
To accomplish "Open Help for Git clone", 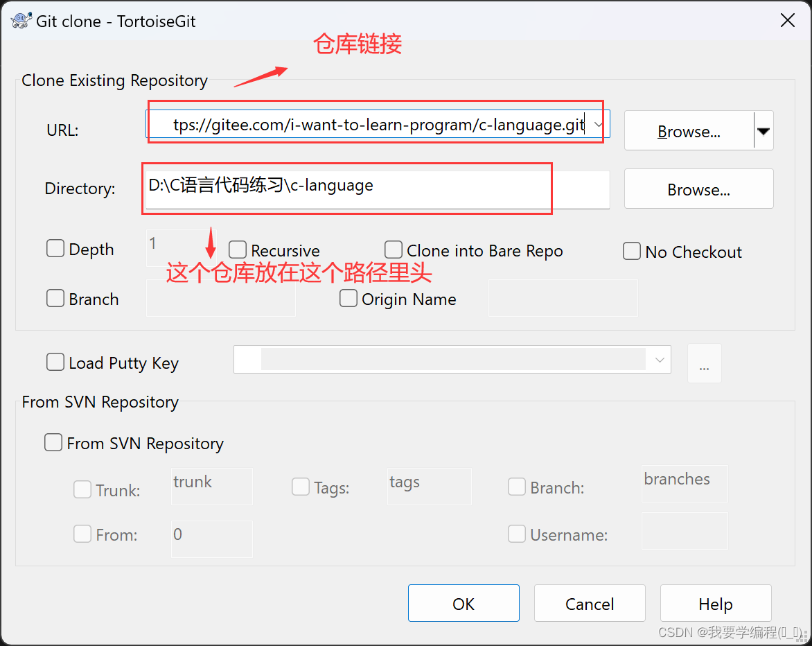I will coord(716,604).
